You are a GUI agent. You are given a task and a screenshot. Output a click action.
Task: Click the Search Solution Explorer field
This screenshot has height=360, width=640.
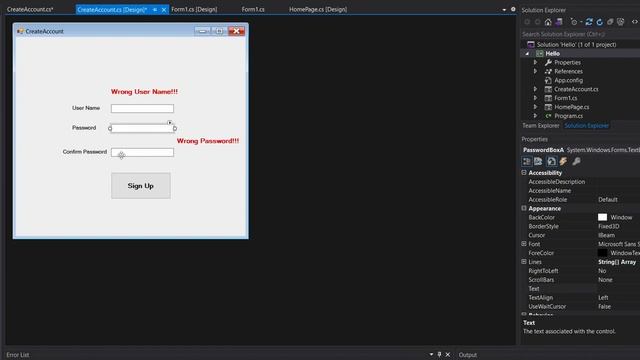580,34
